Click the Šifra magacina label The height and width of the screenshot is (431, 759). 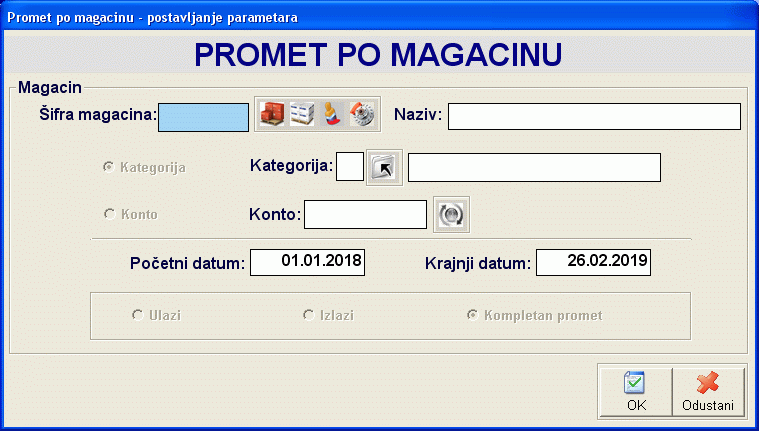click(98, 115)
